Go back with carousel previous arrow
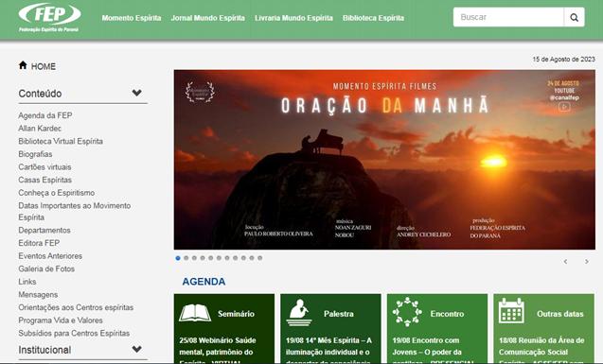Viewport: 603px width, 364px height. (x=565, y=262)
